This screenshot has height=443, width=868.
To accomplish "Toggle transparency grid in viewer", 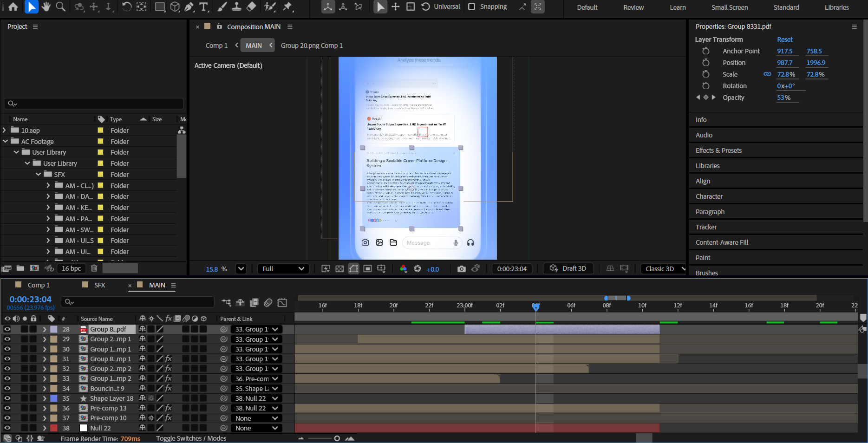I will (339, 269).
